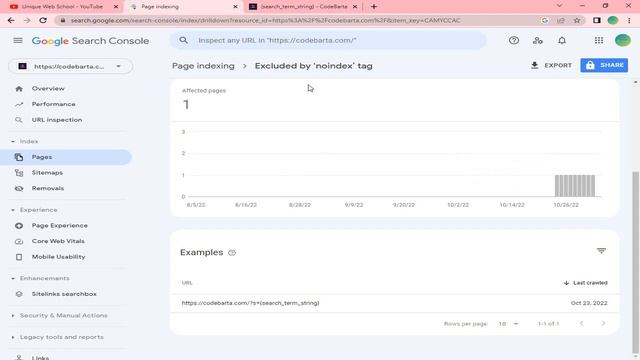The height and width of the screenshot is (360, 640).
Task: Open the account avatar in Search Console
Action: tap(622, 40)
